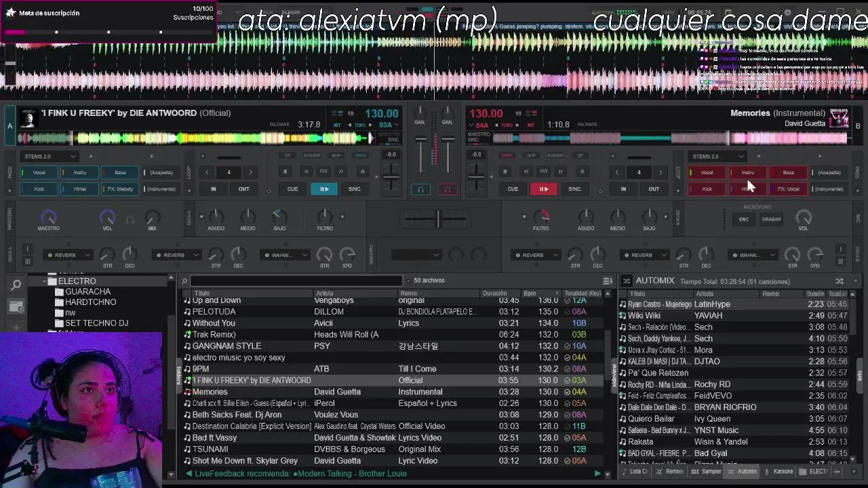The height and width of the screenshot is (488, 868).
Task: Click eject icon on deck A
Action: [x=362, y=172]
